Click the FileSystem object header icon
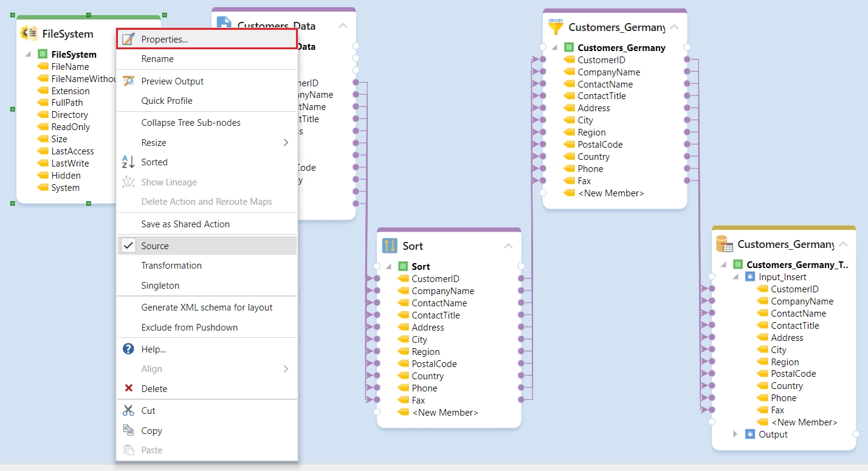 pyautogui.click(x=29, y=33)
